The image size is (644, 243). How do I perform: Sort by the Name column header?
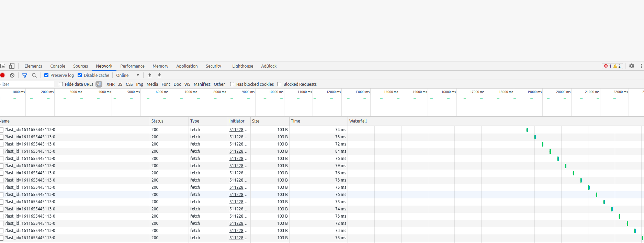[75, 121]
